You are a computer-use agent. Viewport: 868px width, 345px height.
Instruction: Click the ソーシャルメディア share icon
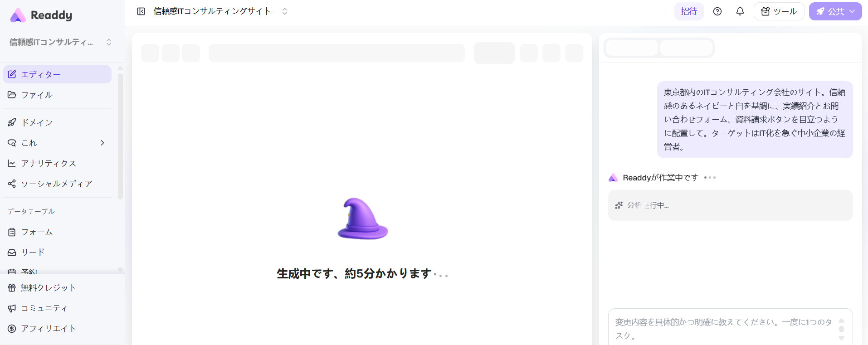(12, 184)
